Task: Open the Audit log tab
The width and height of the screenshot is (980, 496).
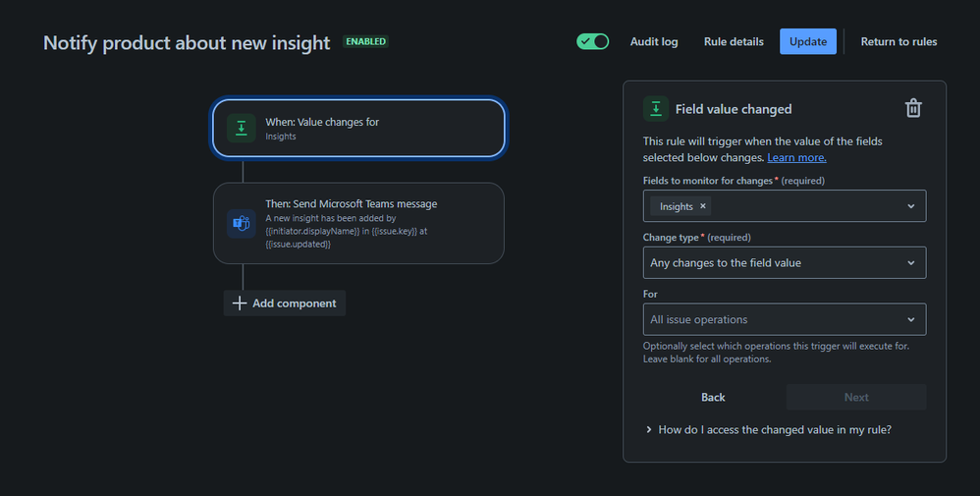Action: [654, 42]
